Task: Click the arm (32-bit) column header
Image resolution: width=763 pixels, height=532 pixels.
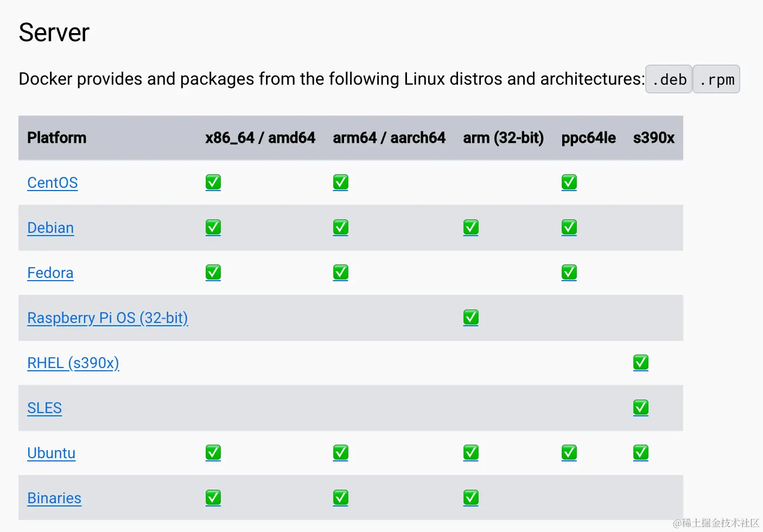Action: [504, 138]
